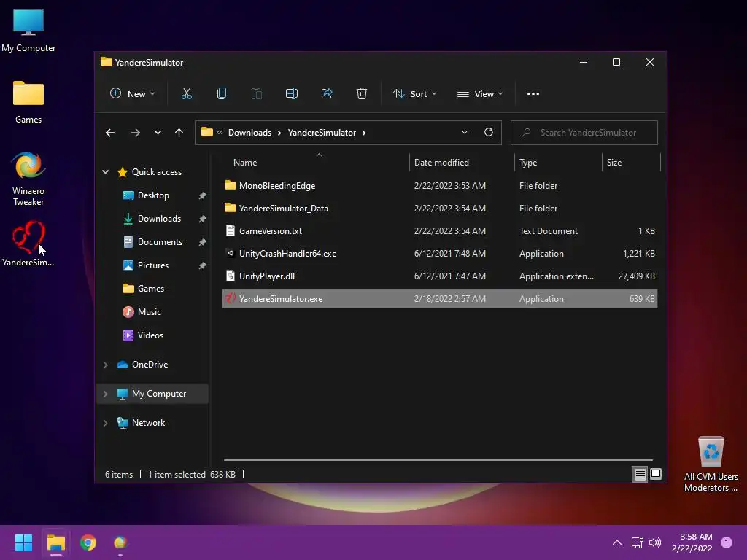Collapse the Quick access tree
The width and height of the screenshot is (747, 560).
point(105,172)
